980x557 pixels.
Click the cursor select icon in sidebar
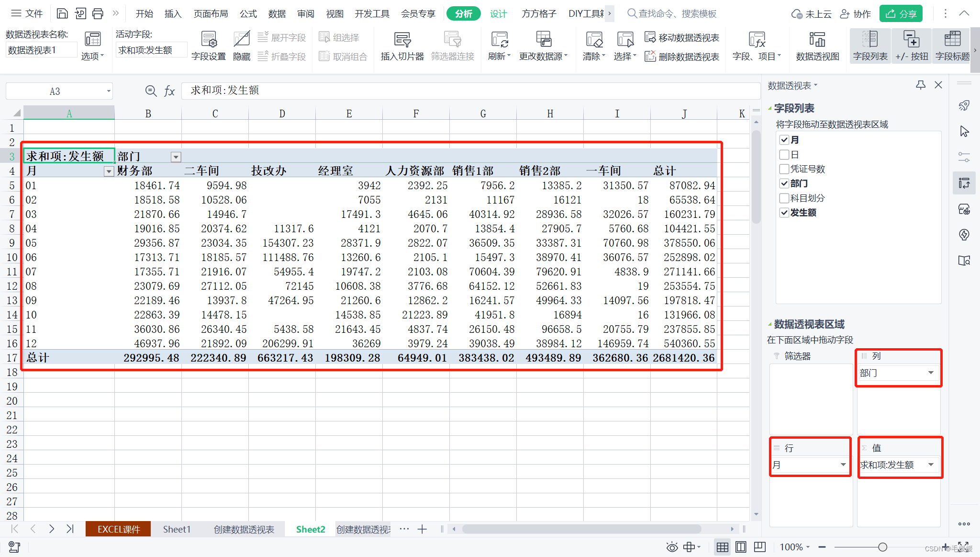964,131
